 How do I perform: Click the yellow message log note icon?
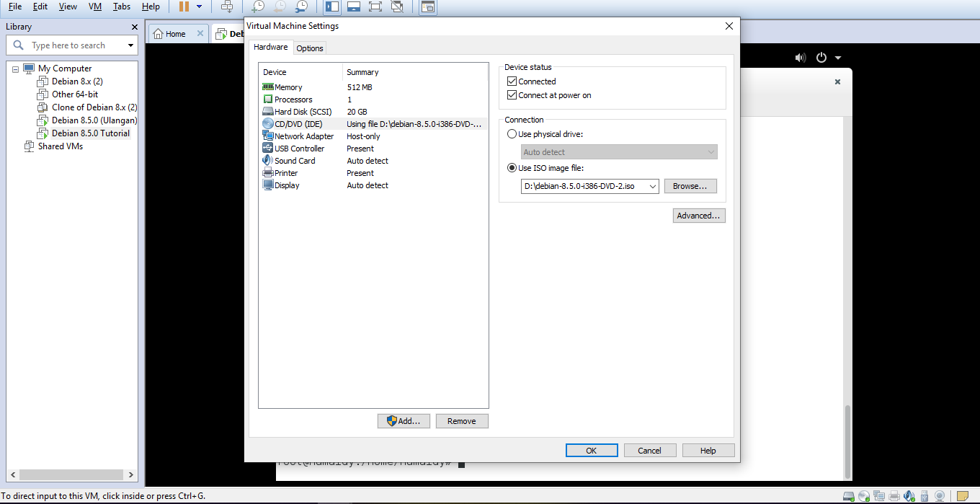point(963,496)
